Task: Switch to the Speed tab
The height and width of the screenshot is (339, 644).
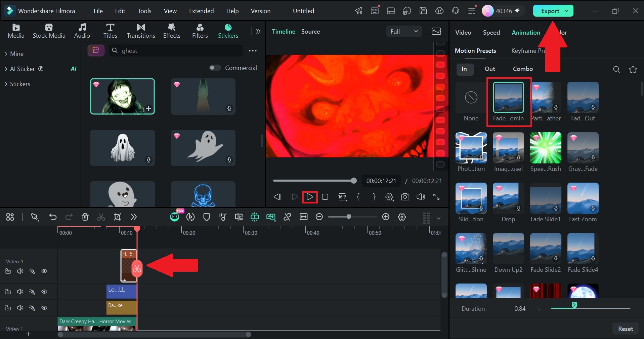Action: [491, 32]
